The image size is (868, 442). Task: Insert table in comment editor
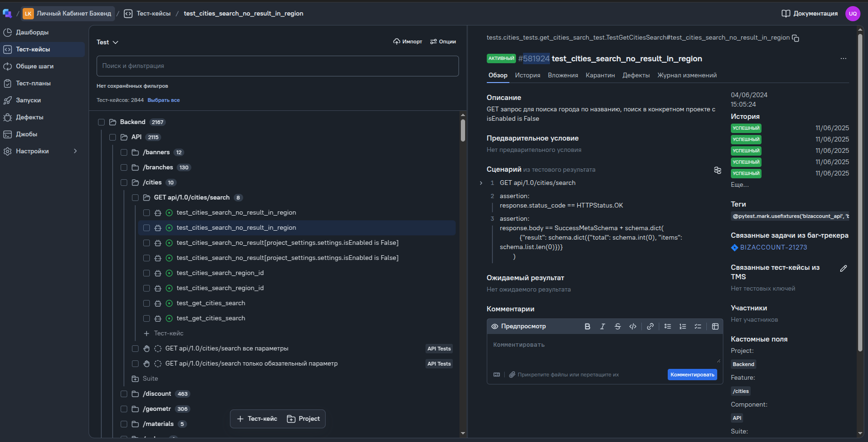[x=715, y=326]
